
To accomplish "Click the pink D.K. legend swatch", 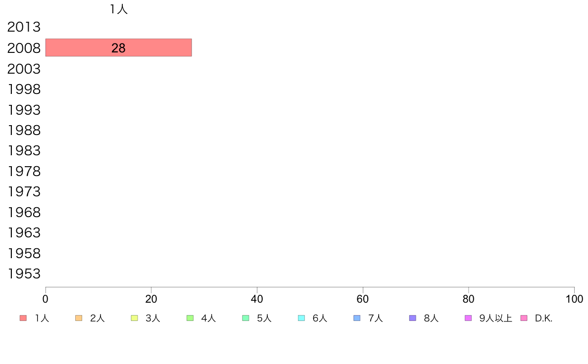I will (x=524, y=318).
